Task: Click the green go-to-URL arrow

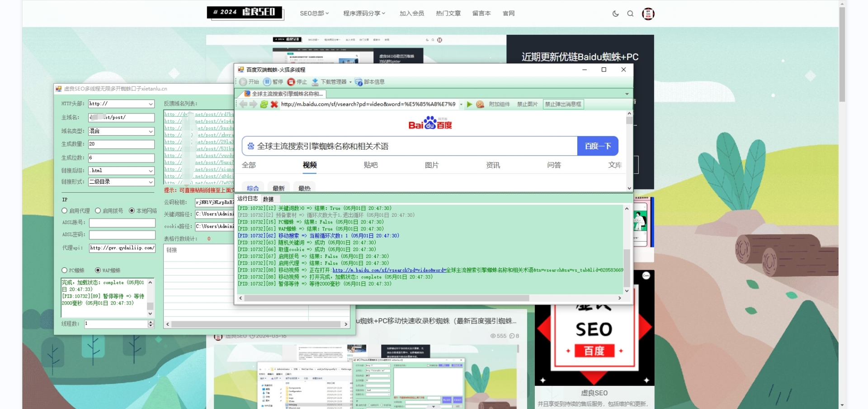Action: pyautogui.click(x=470, y=104)
